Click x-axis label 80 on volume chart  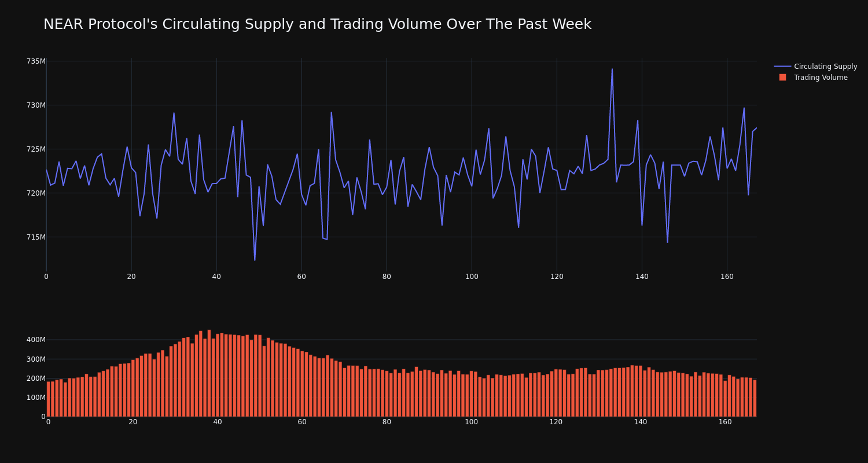click(x=387, y=422)
